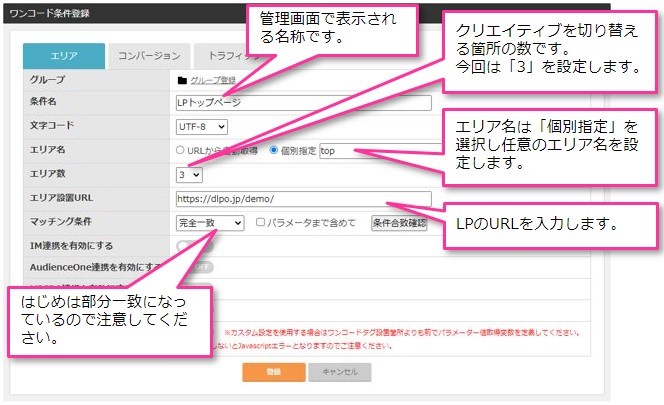Click the 条件合致確認 button
The height and width of the screenshot is (405, 664).
click(x=398, y=223)
